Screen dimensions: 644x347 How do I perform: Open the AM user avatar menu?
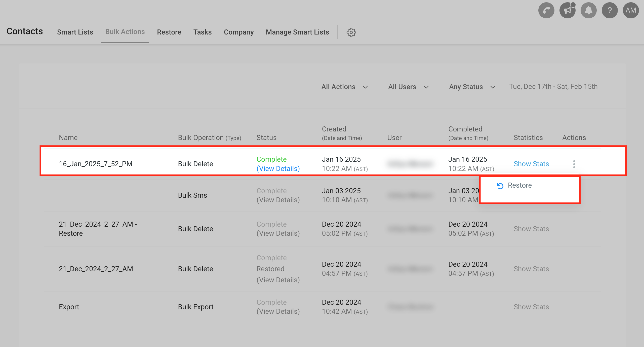tap(631, 10)
